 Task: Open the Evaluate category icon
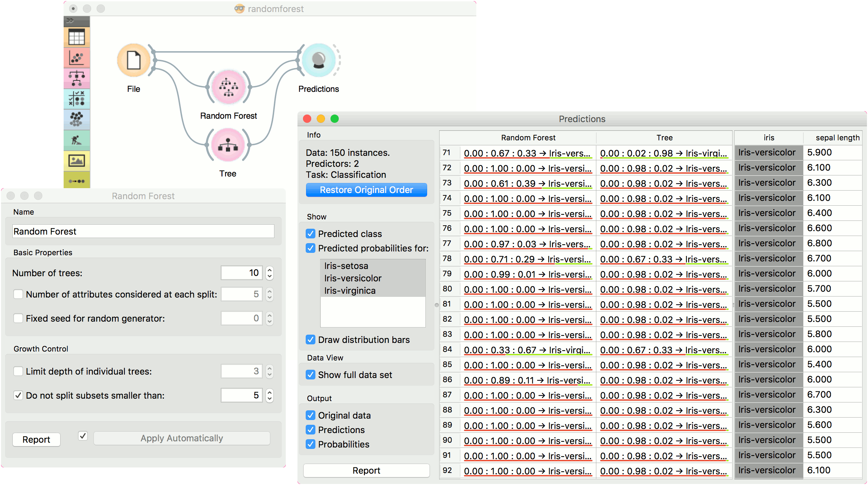pyautogui.click(x=76, y=99)
